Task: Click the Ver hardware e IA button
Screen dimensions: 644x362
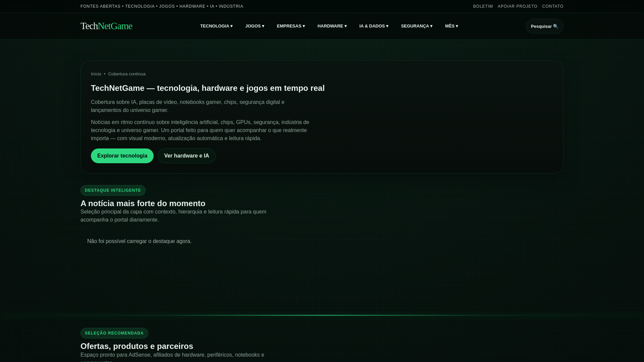Action: (x=186, y=156)
